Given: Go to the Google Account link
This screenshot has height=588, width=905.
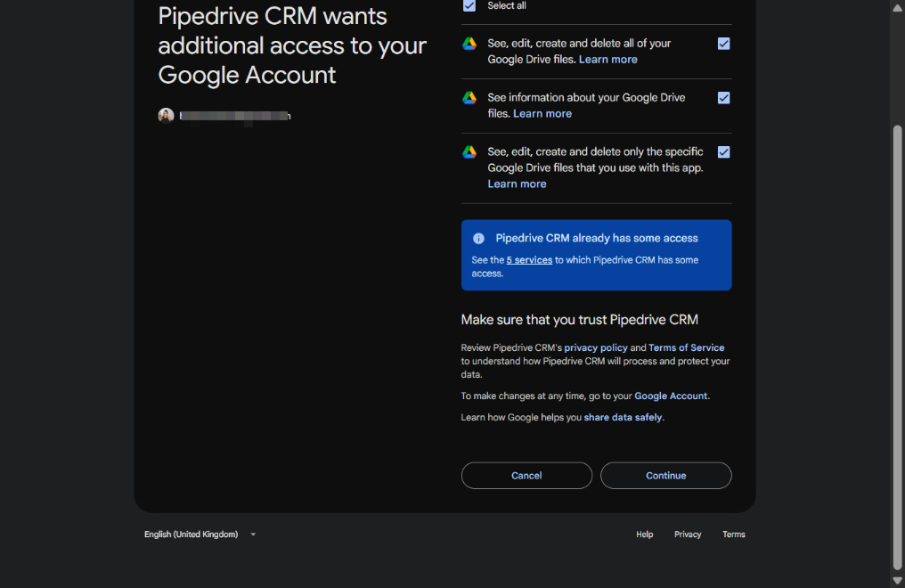Looking at the screenshot, I should (x=671, y=396).
